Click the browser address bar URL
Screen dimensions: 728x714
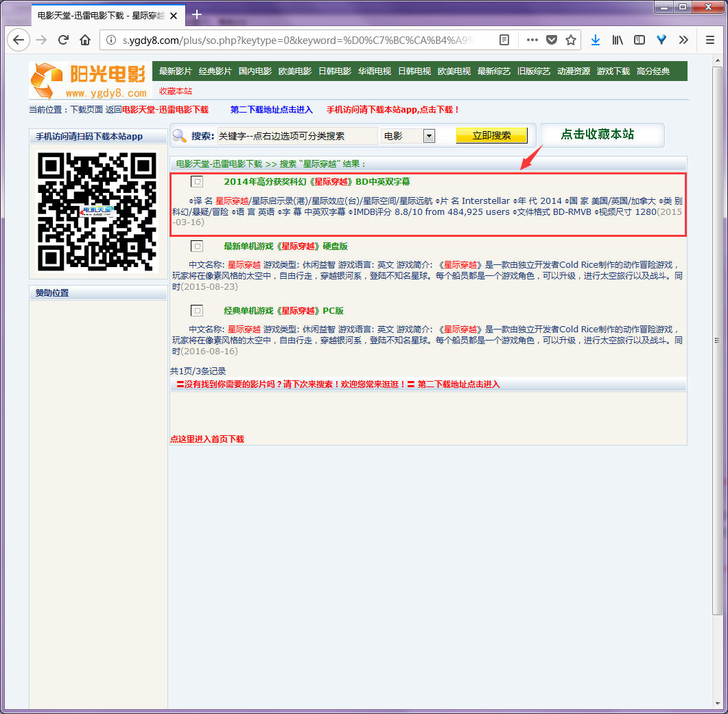[297, 41]
